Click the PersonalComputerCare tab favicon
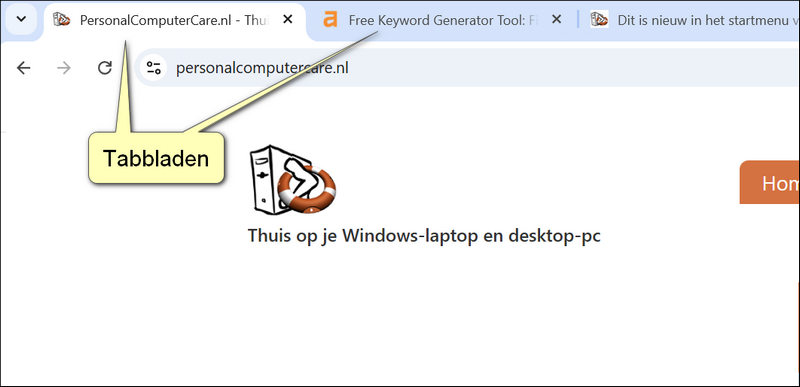 (x=62, y=19)
